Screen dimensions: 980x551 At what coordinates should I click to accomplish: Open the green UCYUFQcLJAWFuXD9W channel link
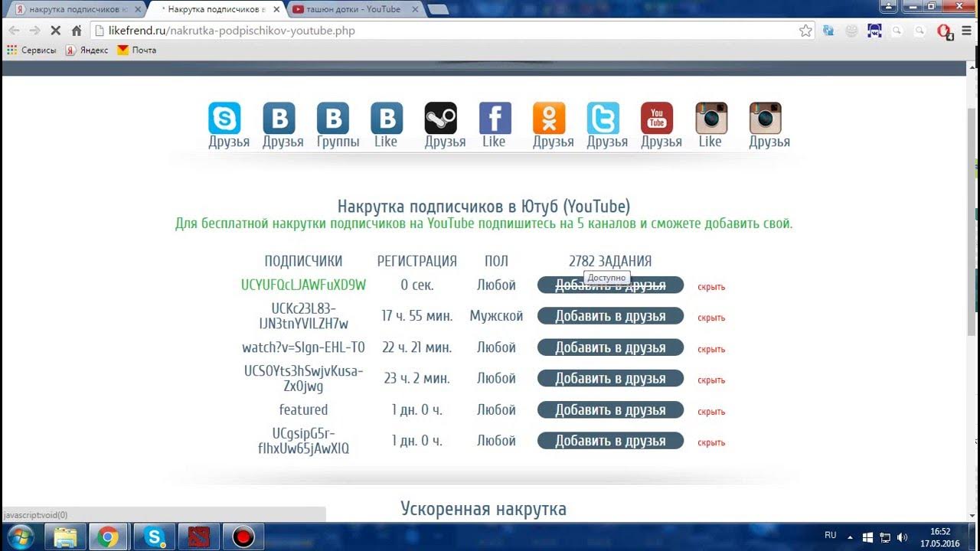tap(303, 285)
